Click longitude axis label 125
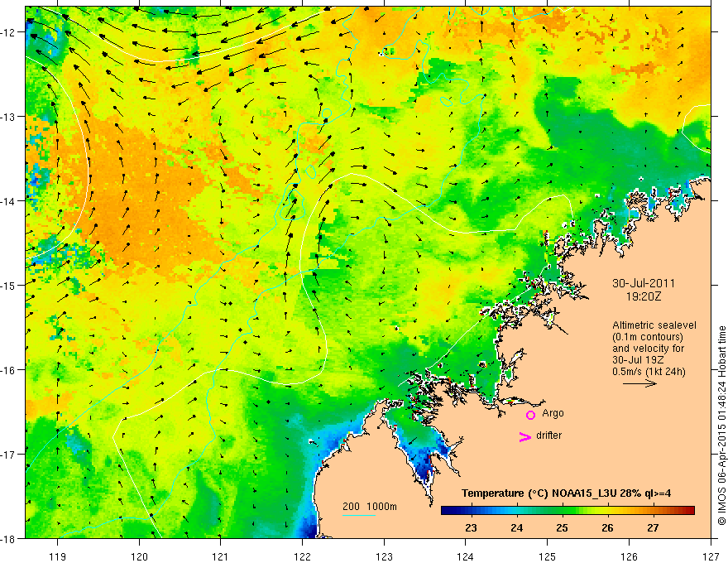 pos(548,556)
